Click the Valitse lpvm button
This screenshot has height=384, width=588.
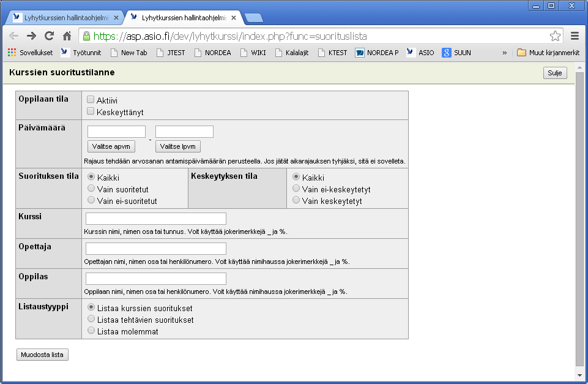tap(178, 146)
